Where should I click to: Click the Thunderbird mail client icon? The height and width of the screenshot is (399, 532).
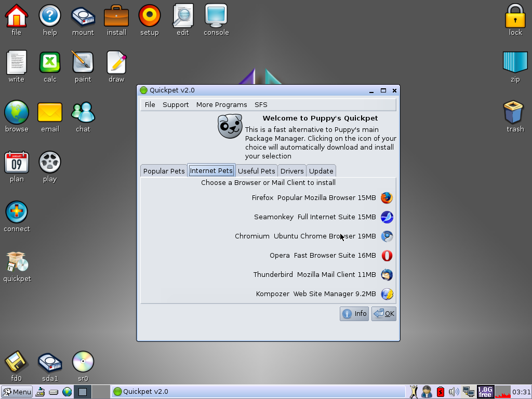tap(387, 275)
